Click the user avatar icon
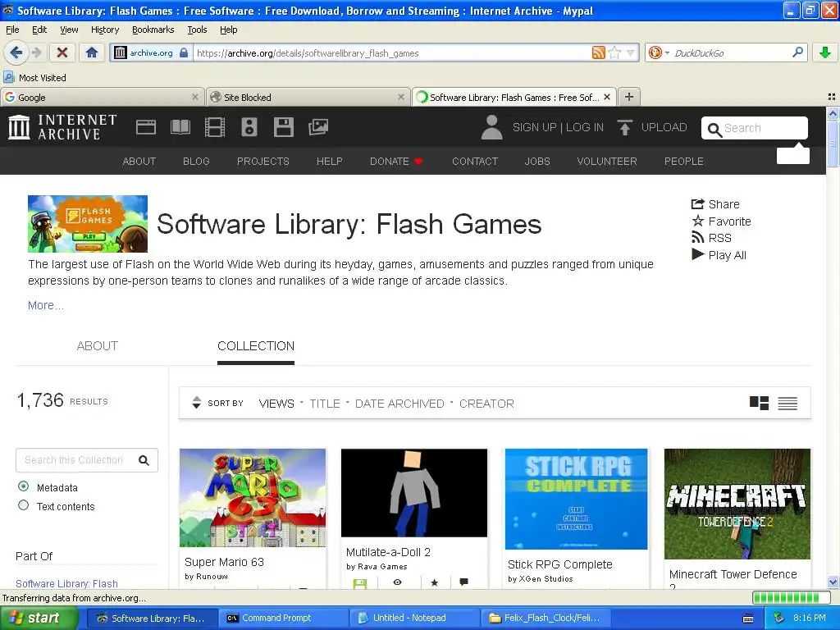Screen dimensions: 840x630 point(492,127)
